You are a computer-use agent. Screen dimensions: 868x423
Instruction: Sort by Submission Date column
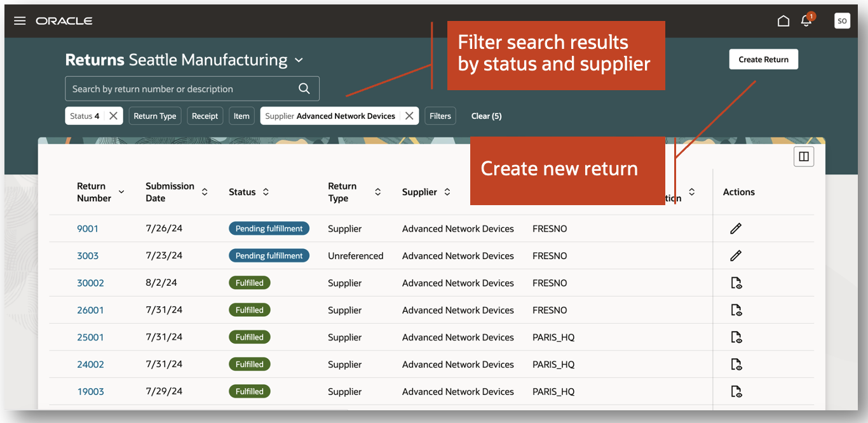[205, 192]
